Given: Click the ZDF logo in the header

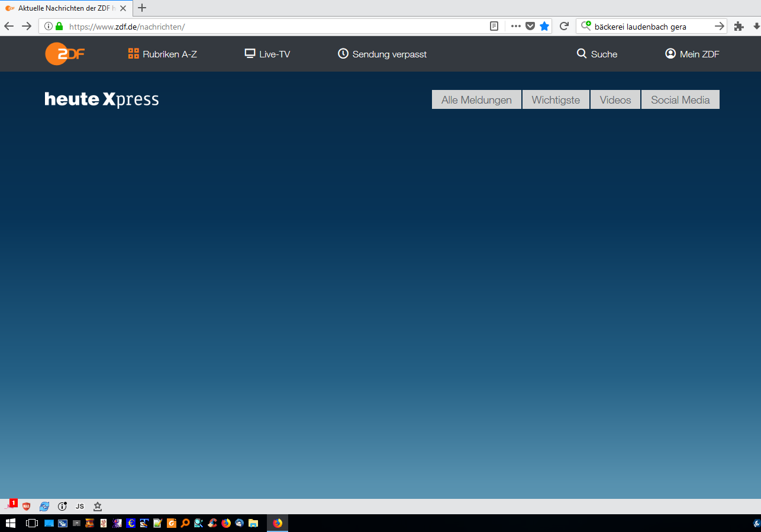Looking at the screenshot, I should point(65,54).
